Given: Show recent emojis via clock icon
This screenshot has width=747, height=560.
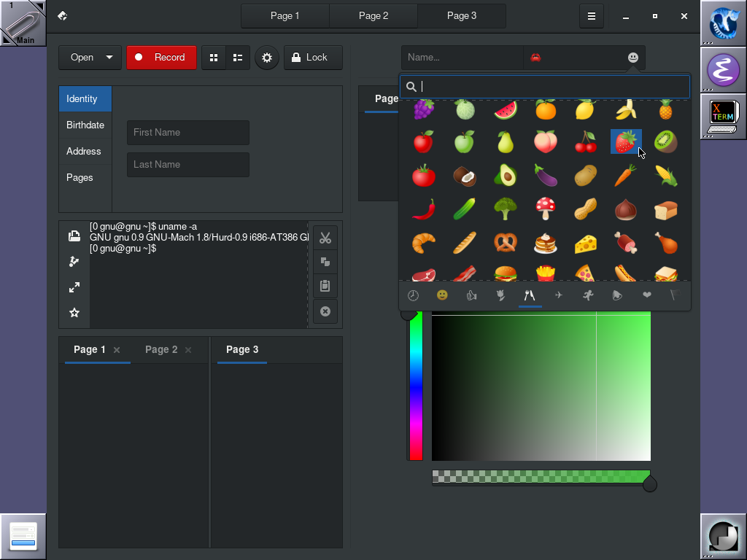Looking at the screenshot, I should 413,296.
